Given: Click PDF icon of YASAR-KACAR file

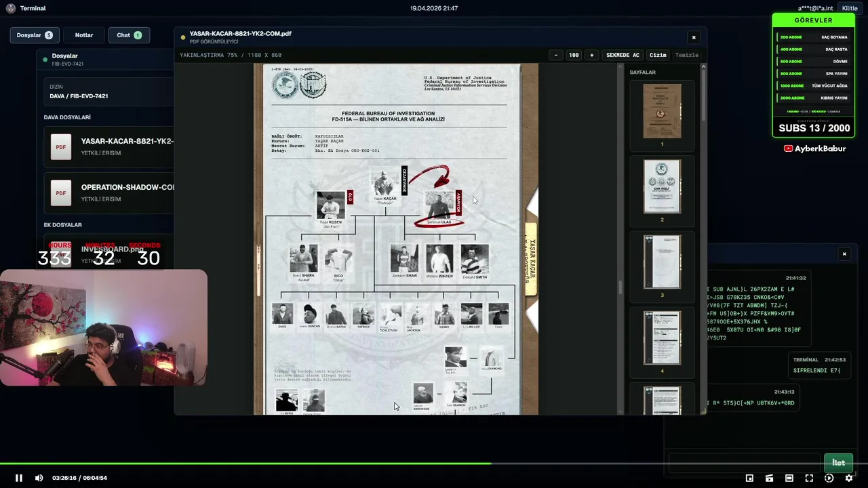Looking at the screenshot, I should pyautogui.click(x=61, y=147).
